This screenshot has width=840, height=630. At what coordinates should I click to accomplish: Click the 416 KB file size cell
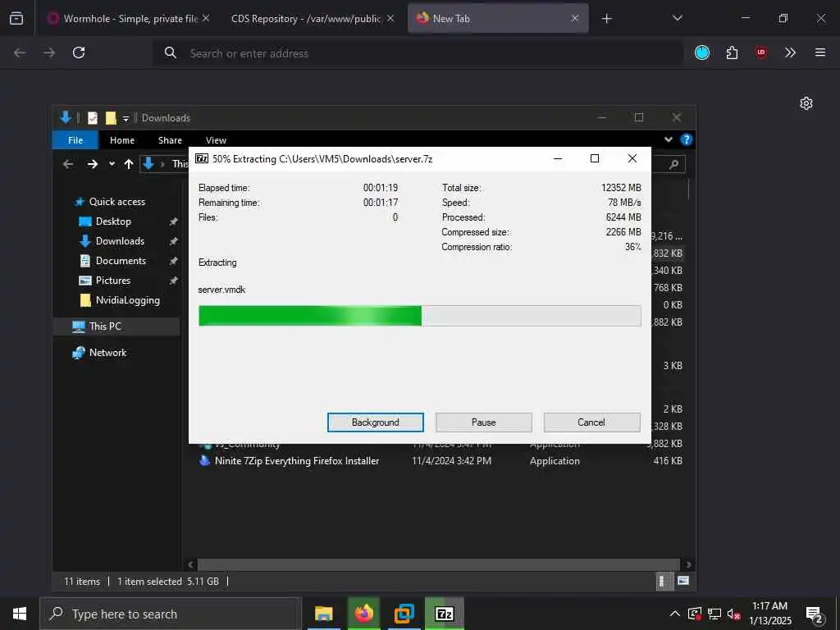pyautogui.click(x=668, y=461)
